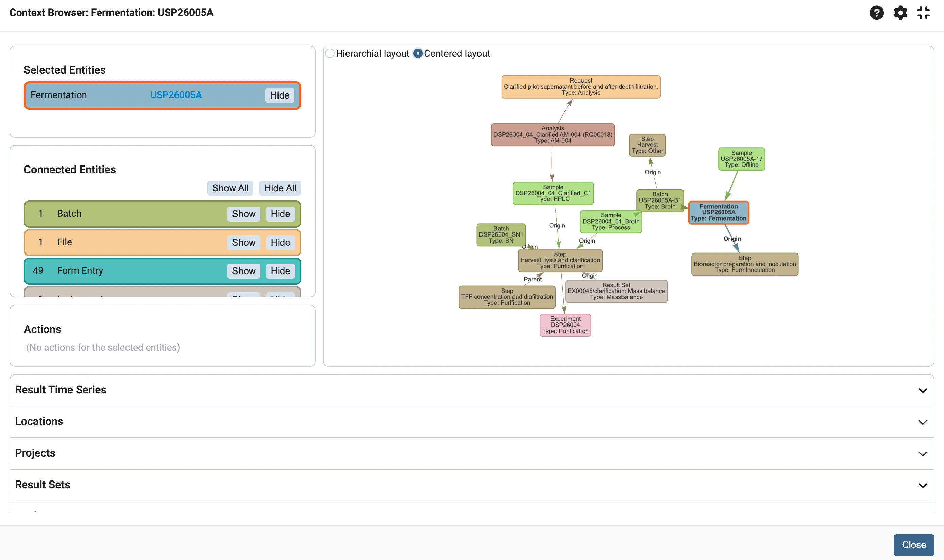The width and height of the screenshot is (944, 560).
Task: Select the Request node in graph
Action: (581, 87)
